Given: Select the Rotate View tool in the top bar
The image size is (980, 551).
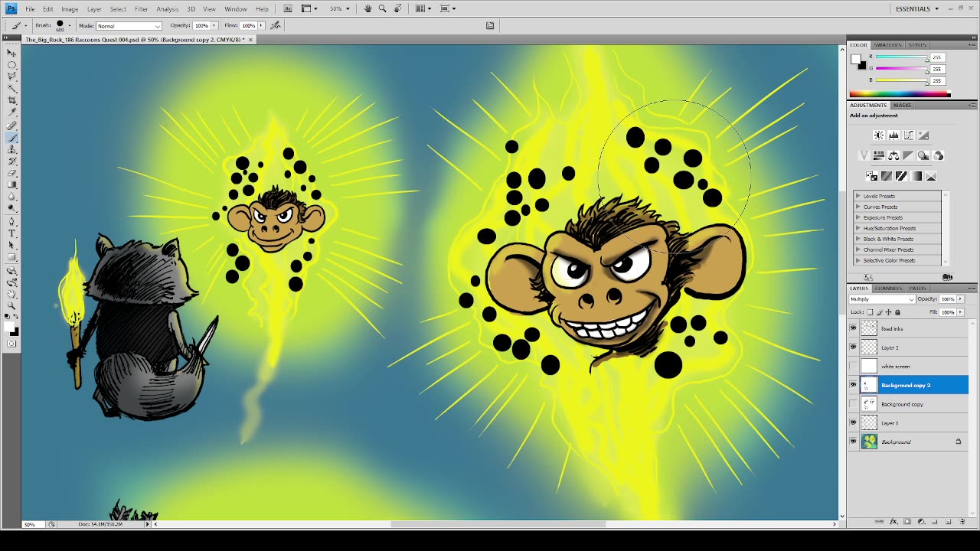Looking at the screenshot, I should pos(397,8).
